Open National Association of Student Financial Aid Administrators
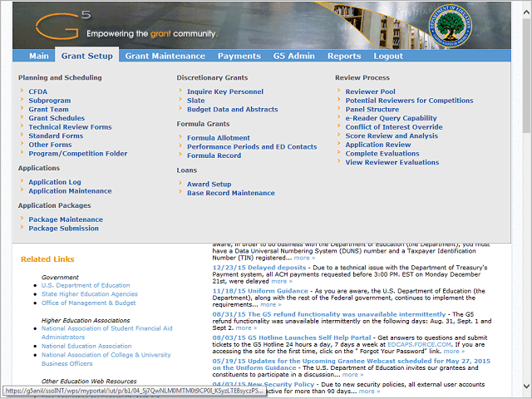 click(107, 332)
